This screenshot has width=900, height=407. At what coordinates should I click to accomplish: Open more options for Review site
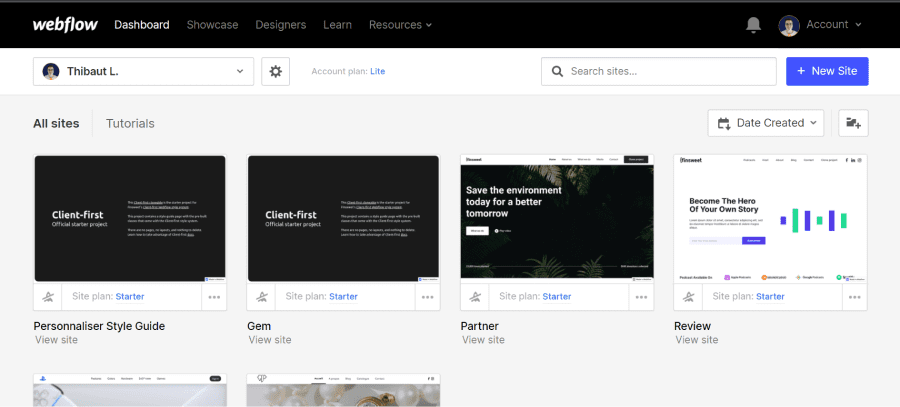(x=855, y=297)
